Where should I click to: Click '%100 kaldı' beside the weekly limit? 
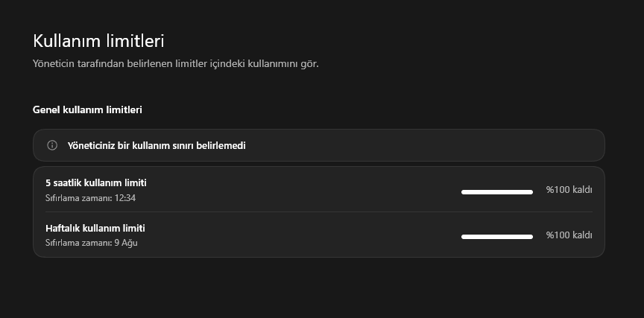coord(569,235)
